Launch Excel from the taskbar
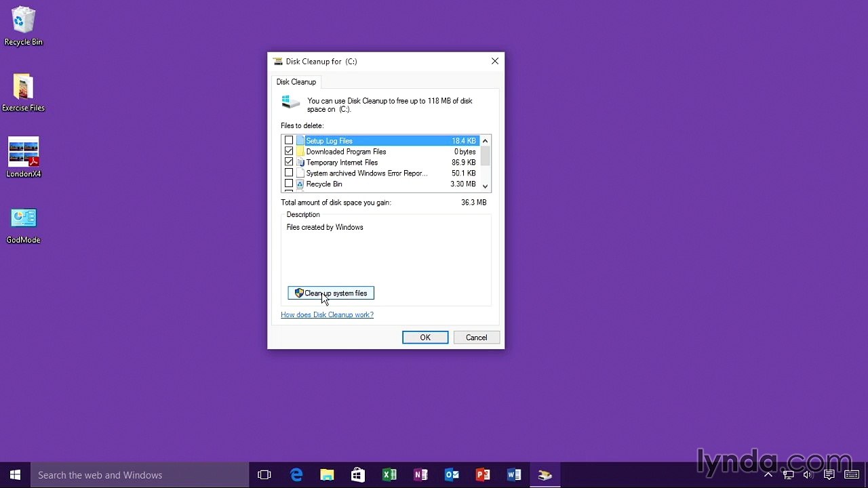Image resolution: width=868 pixels, height=488 pixels. (389, 475)
